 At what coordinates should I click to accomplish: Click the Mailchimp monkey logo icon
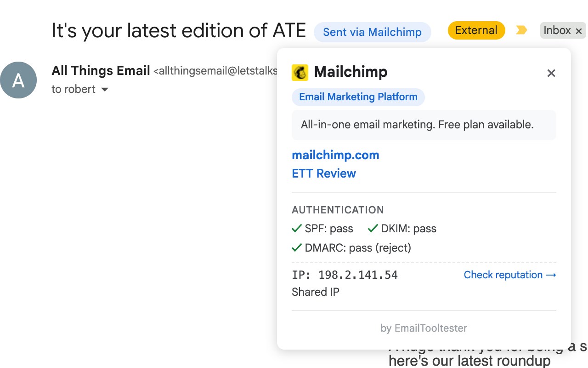coord(300,73)
